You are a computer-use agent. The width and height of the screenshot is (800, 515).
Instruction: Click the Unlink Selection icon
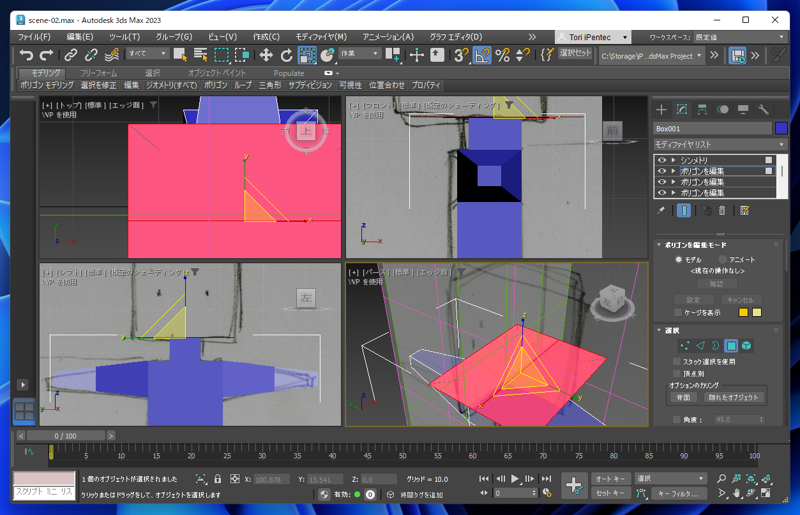(91, 55)
